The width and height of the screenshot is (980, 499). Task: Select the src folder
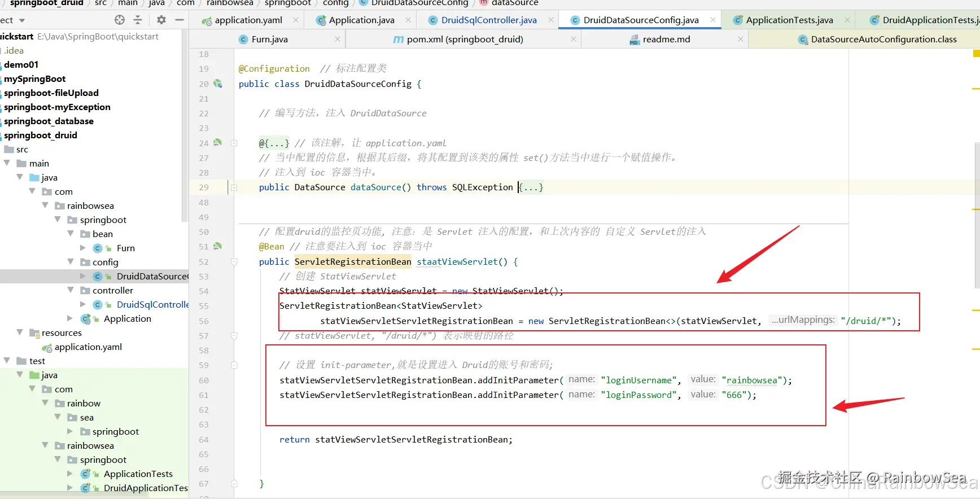click(22, 149)
